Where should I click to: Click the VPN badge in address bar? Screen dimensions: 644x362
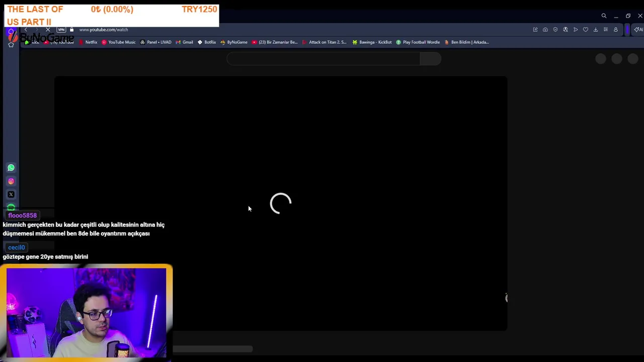(61, 30)
